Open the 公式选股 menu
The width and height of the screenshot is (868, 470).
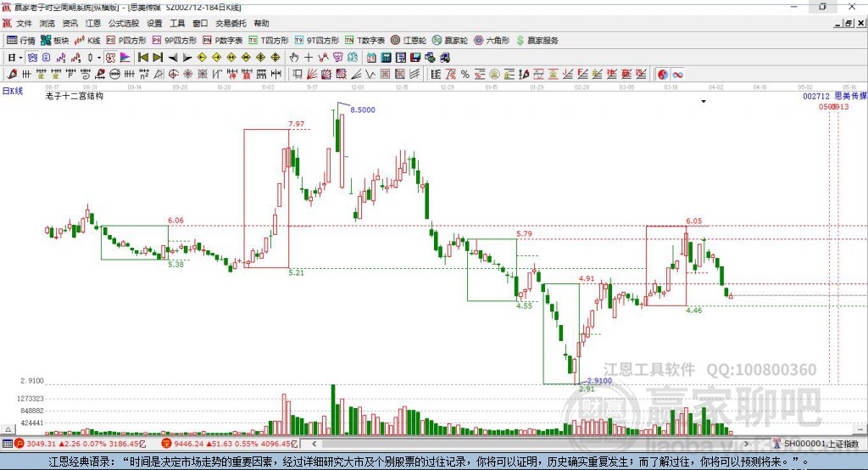coord(124,23)
